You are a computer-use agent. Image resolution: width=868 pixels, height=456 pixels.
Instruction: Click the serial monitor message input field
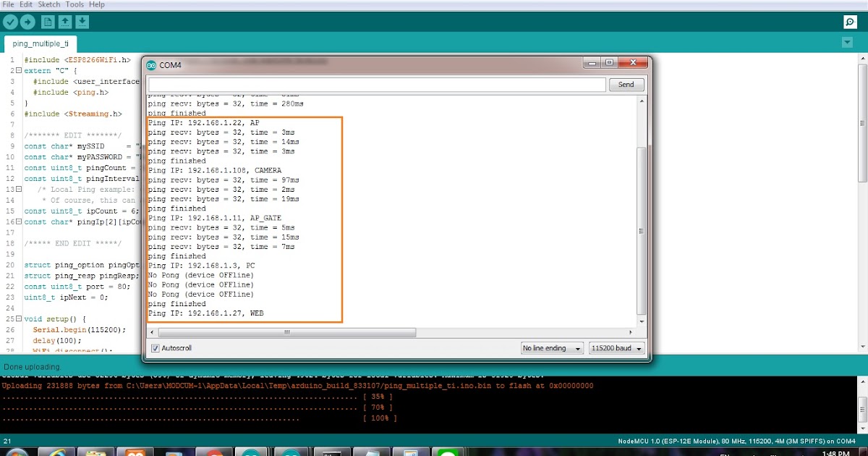[376, 84]
